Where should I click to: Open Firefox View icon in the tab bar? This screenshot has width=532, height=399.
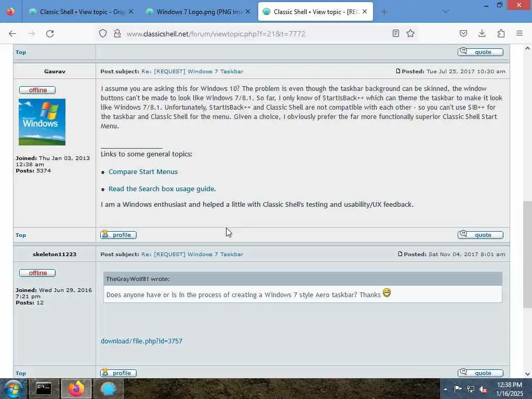tap(10, 11)
